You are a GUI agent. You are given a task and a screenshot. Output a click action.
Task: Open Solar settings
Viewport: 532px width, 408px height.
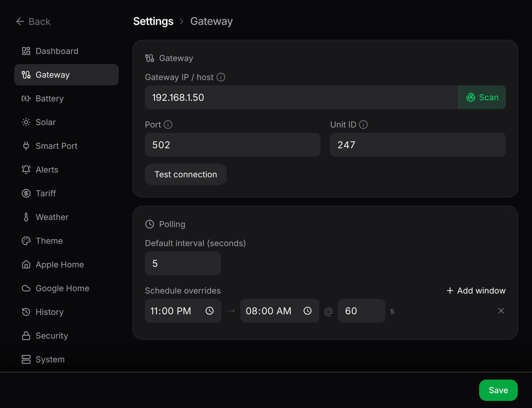point(66,122)
